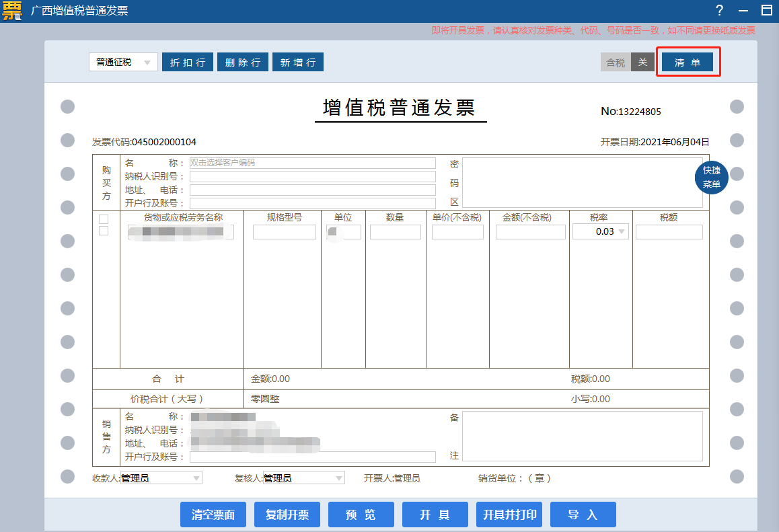Click the 票 application logo icon
Screen dimensions: 779x532
click(x=12, y=11)
